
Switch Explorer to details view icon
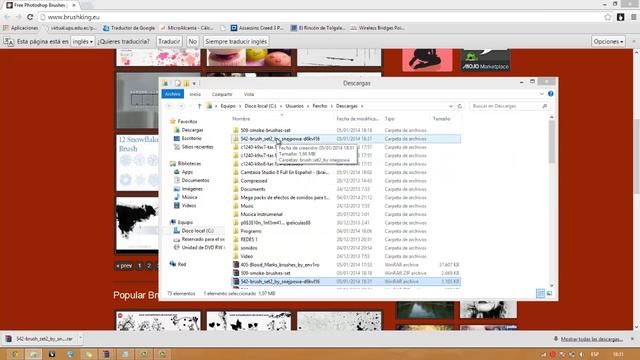coord(540,293)
